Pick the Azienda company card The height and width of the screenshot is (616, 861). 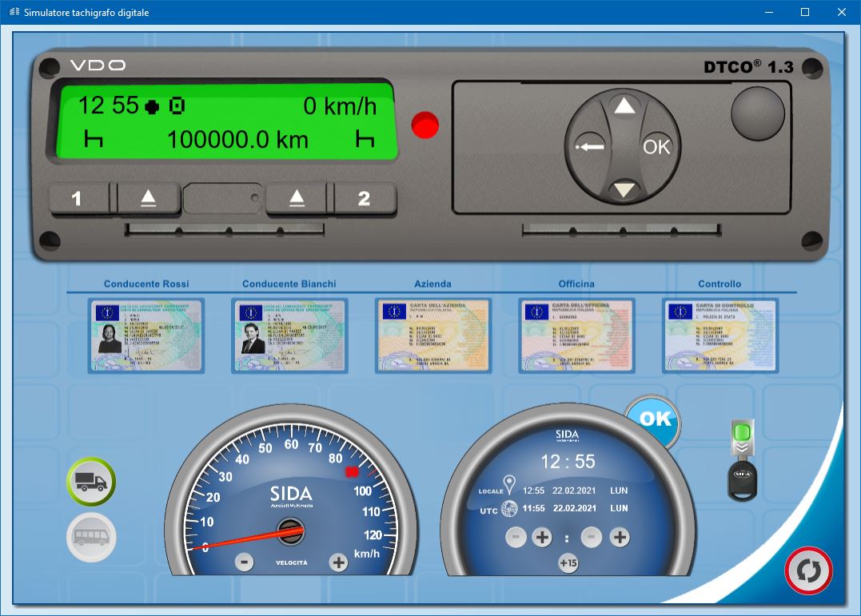coord(432,335)
